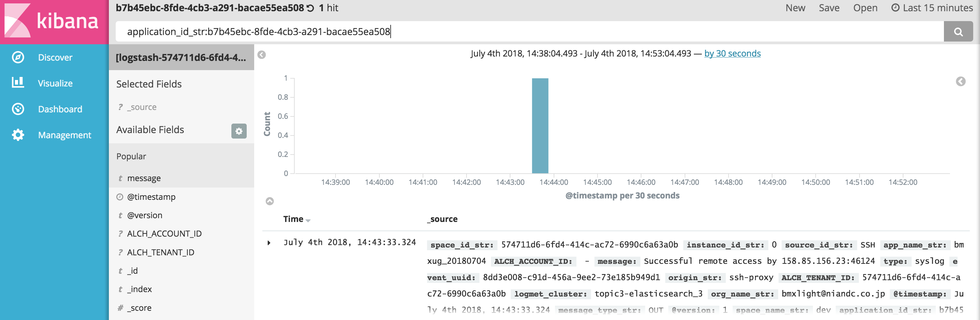Click the Time column header
The image size is (980, 320).
coord(293,219)
